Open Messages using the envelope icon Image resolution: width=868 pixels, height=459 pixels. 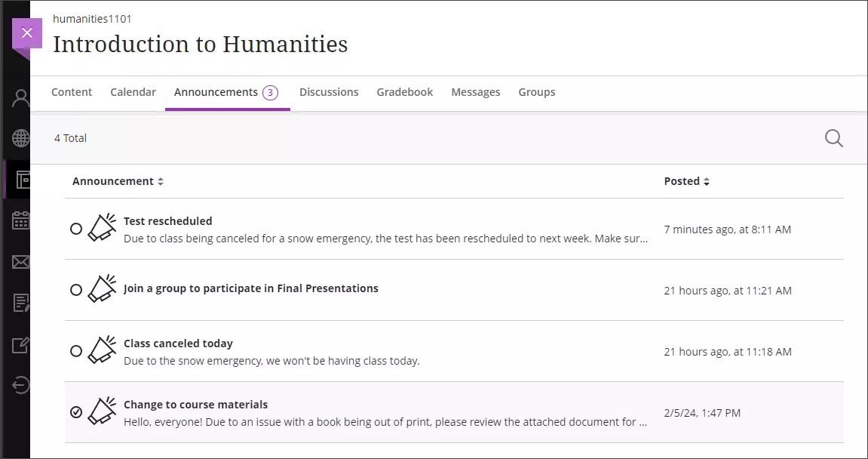pyautogui.click(x=19, y=262)
